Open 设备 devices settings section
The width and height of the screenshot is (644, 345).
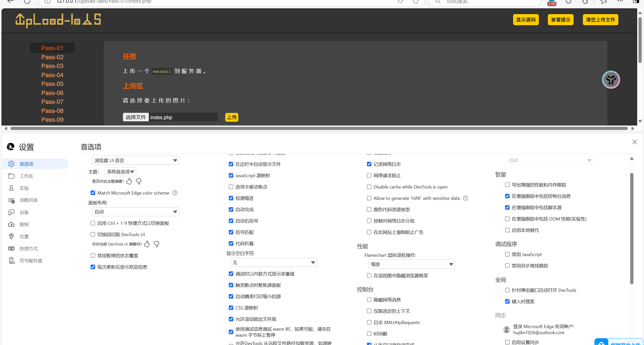coord(24,212)
